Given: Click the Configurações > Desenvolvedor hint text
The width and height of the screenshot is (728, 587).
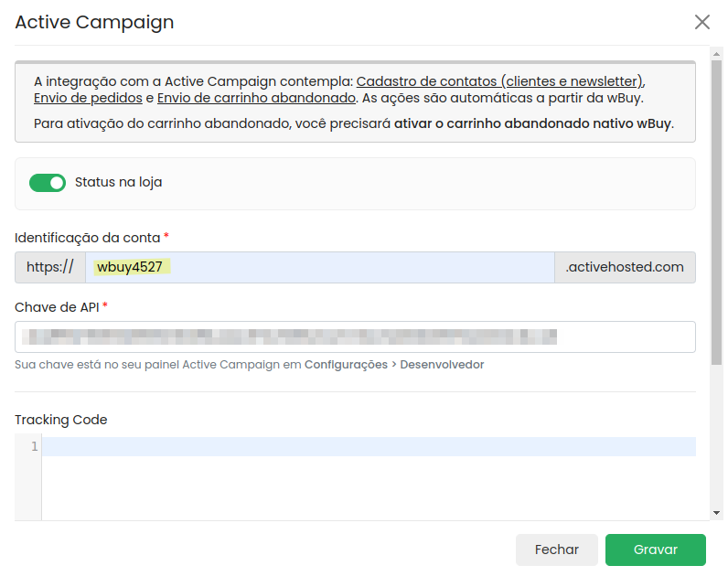Looking at the screenshot, I should [394, 365].
